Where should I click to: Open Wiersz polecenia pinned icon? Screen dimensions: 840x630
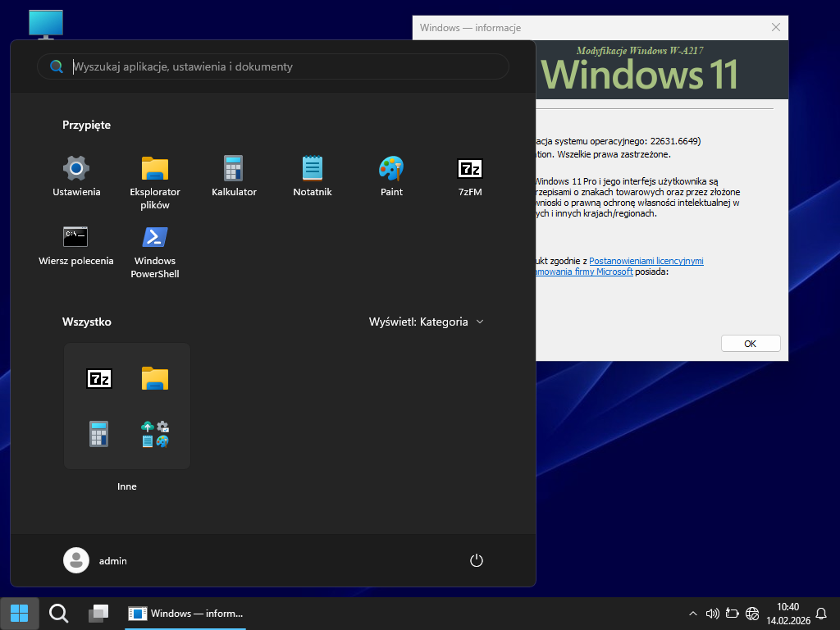[76, 238]
